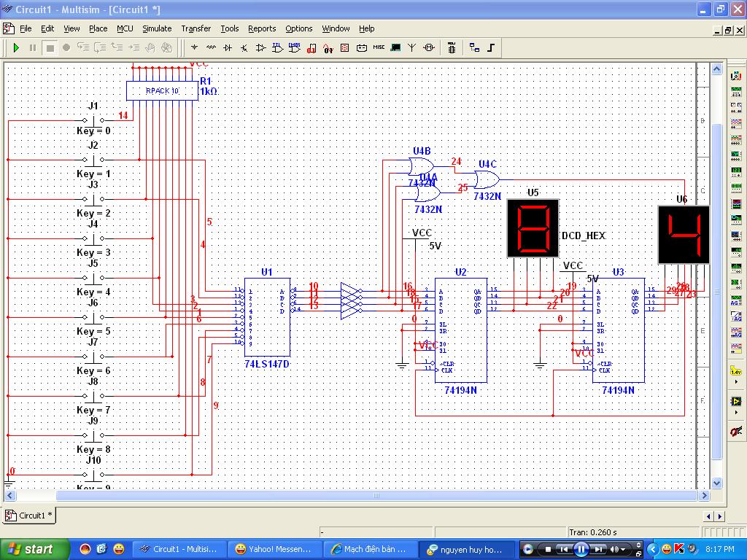Run the circuit simulation

click(x=16, y=47)
